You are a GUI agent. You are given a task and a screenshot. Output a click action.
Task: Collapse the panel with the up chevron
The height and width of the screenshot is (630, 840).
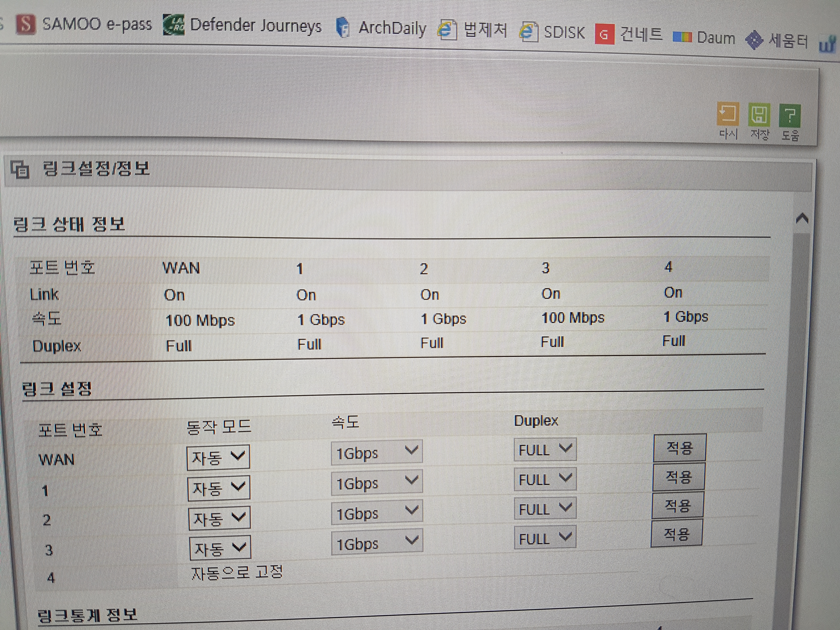click(802, 219)
